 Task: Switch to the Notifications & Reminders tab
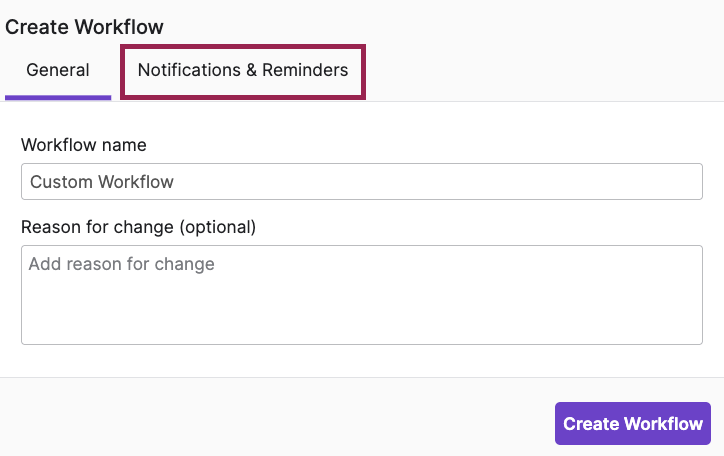pos(243,71)
